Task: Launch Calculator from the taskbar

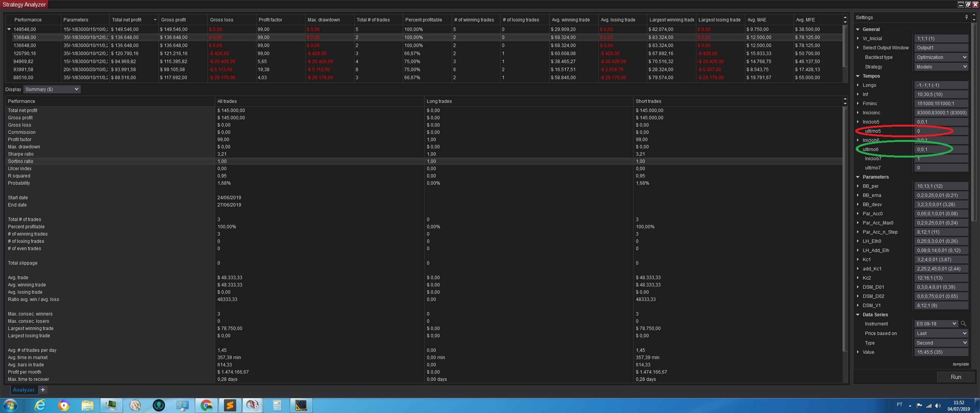Action: (x=277, y=405)
